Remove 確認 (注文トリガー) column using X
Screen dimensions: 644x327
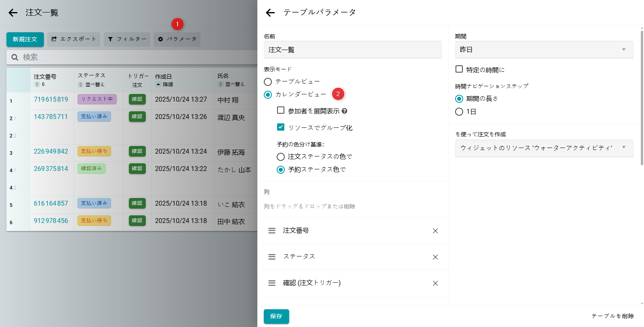[x=435, y=283]
